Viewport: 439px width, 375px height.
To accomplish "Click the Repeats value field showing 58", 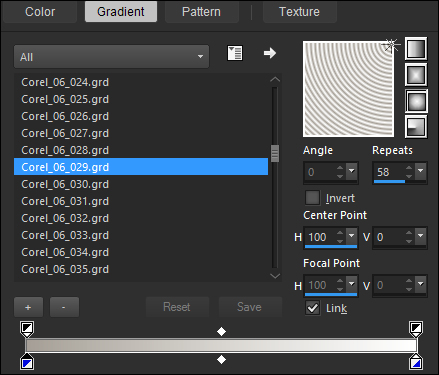I will [389, 172].
